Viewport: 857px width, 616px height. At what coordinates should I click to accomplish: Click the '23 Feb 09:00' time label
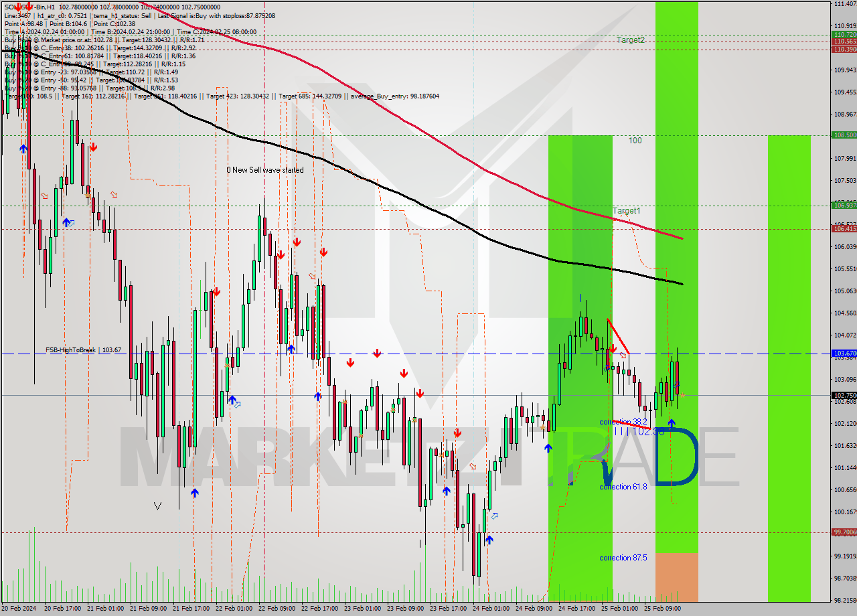[x=404, y=609]
